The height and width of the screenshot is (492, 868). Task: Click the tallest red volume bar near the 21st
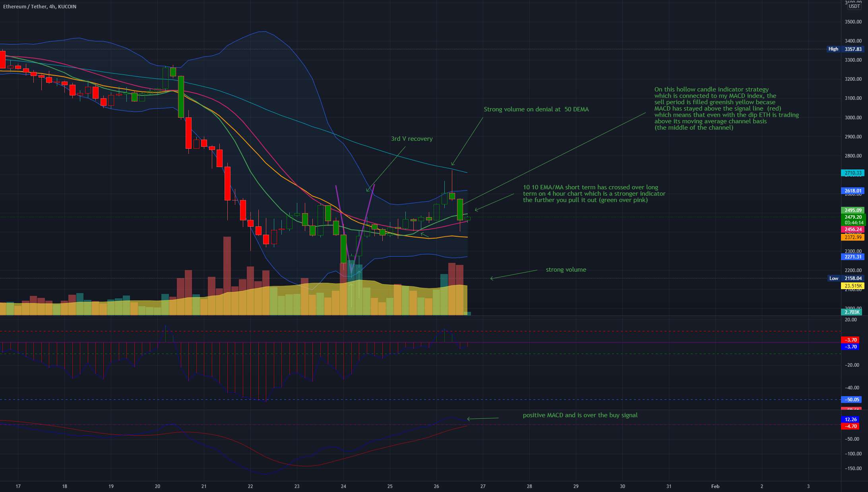click(x=227, y=276)
